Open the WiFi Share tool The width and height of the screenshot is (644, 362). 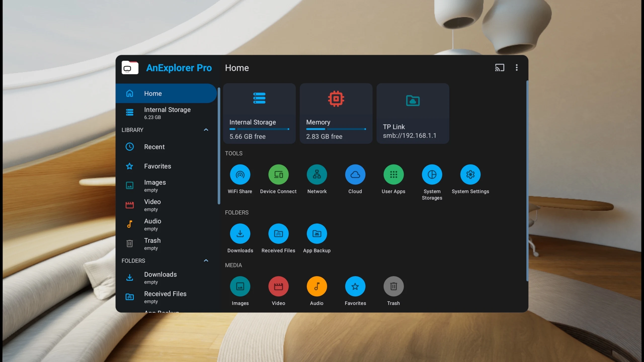tap(240, 174)
